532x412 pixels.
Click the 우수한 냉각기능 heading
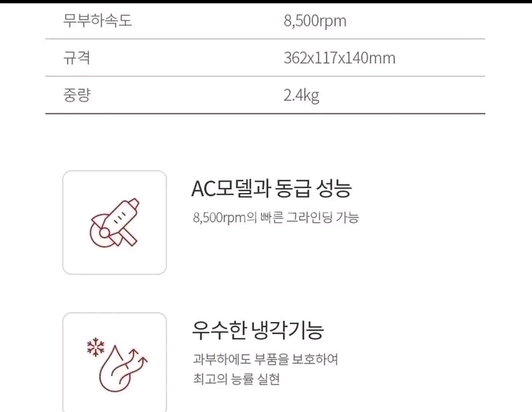257,330
